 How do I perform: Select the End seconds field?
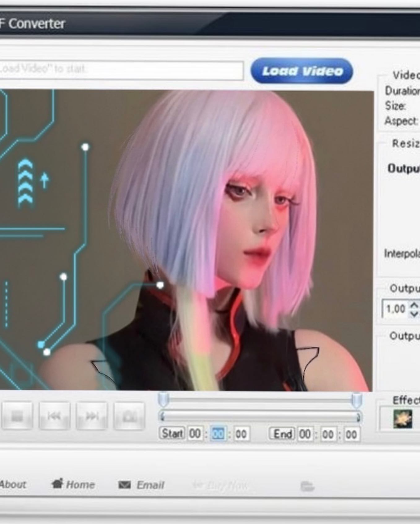351,435
